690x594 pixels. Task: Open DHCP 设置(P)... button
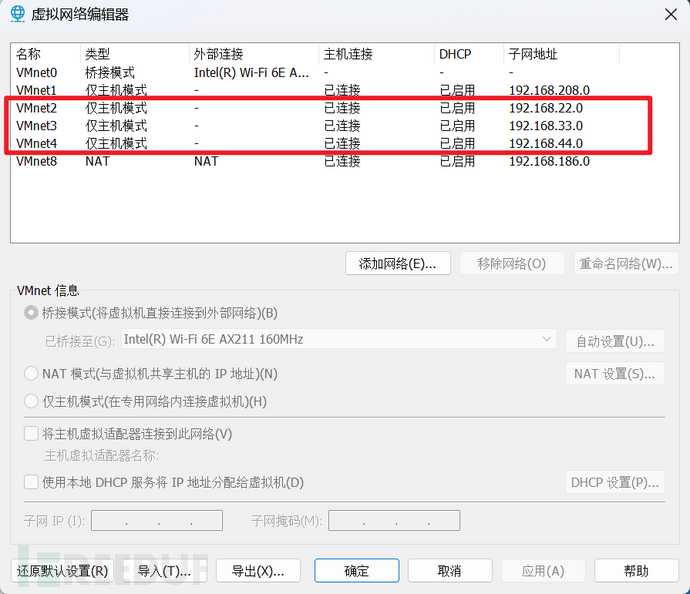[615, 482]
